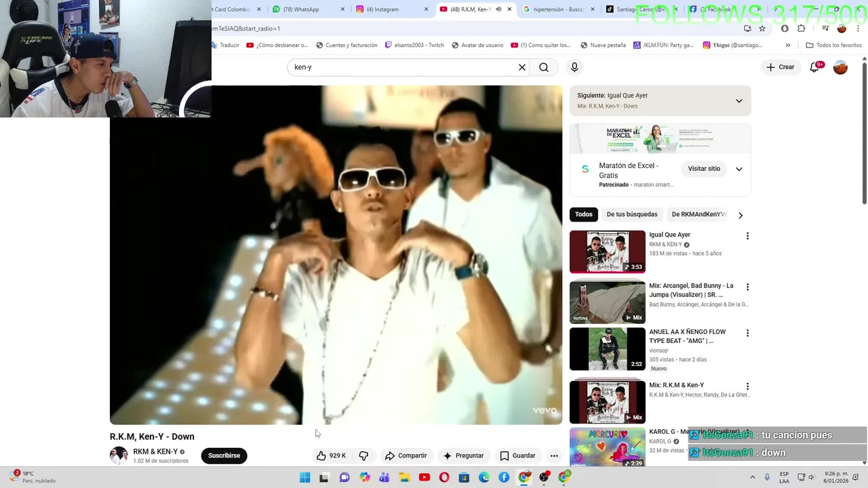The image size is (868, 488).
Task: Open Copilot in taskbar
Action: 365,478
